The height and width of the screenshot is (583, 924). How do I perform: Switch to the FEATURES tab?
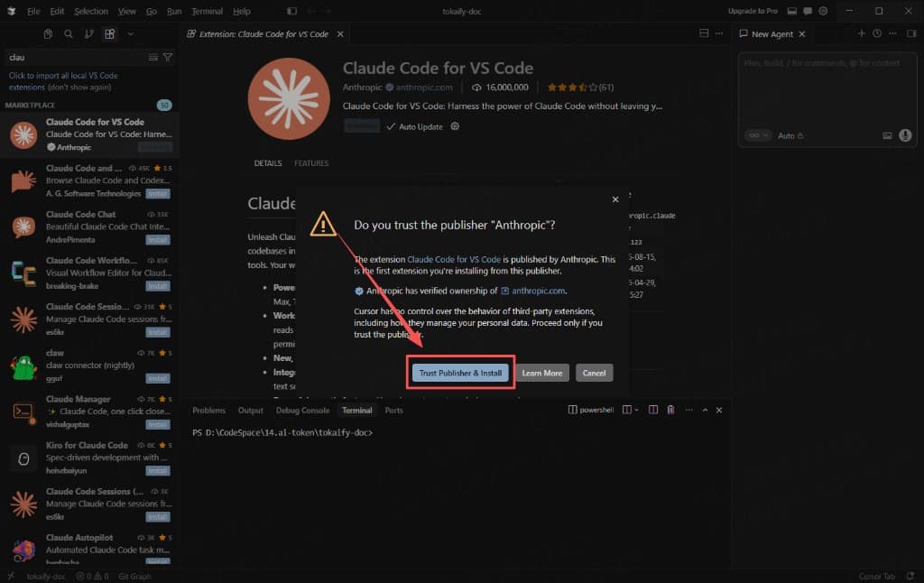pyautogui.click(x=311, y=163)
